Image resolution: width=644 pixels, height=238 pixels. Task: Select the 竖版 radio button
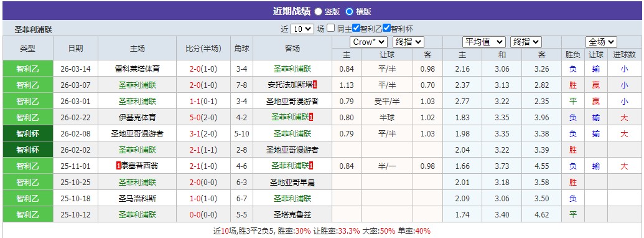(x=319, y=11)
